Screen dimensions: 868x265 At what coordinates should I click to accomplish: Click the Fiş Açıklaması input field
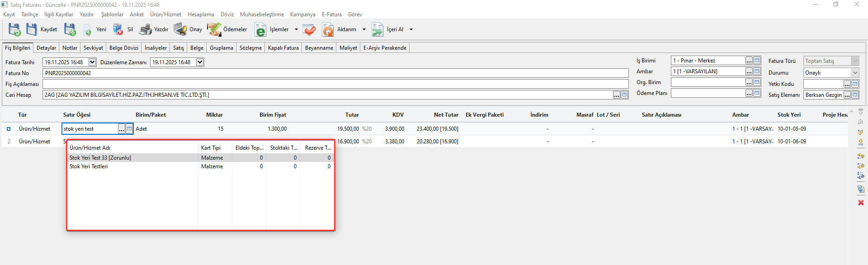[x=335, y=84]
